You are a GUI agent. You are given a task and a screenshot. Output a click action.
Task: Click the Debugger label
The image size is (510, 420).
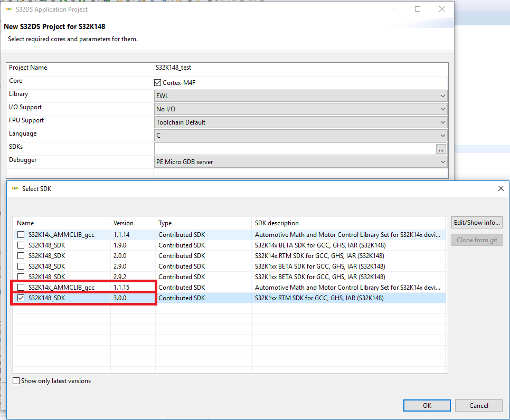pos(23,160)
